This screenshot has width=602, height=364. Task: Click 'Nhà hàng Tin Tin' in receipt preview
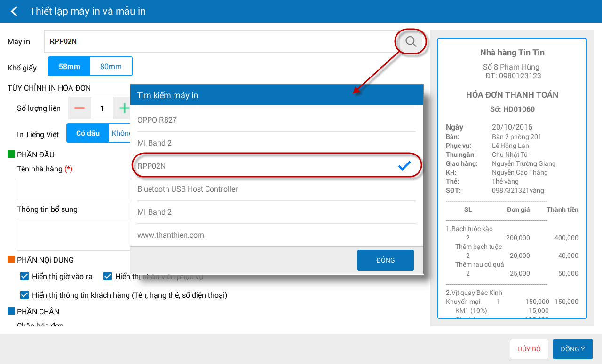tap(512, 53)
